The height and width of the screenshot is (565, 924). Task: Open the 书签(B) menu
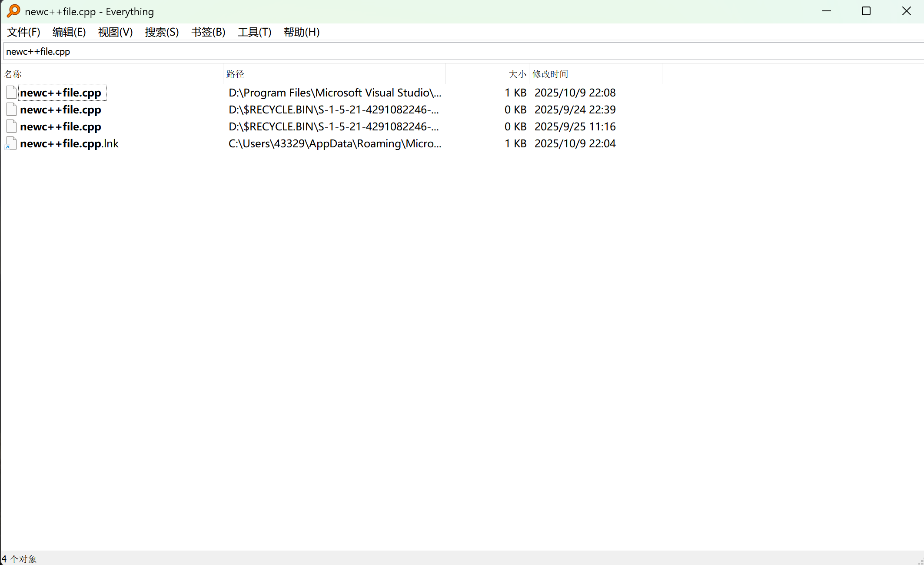pyautogui.click(x=208, y=32)
